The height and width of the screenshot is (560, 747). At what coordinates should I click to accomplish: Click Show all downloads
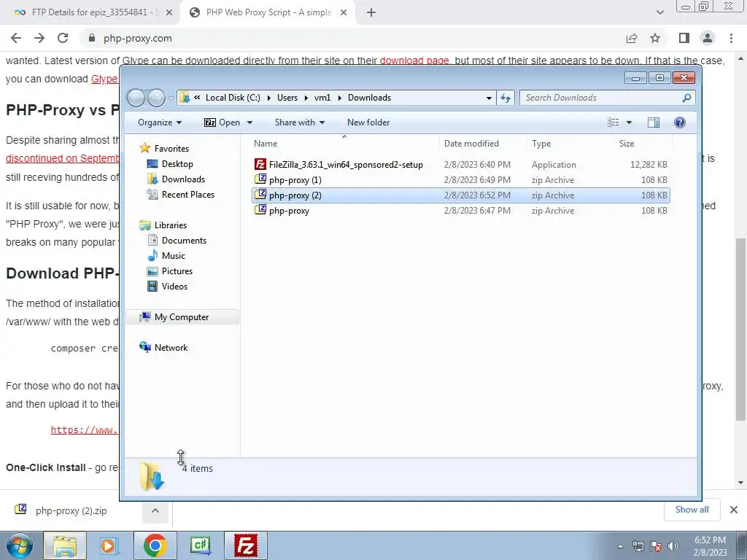click(692, 510)
